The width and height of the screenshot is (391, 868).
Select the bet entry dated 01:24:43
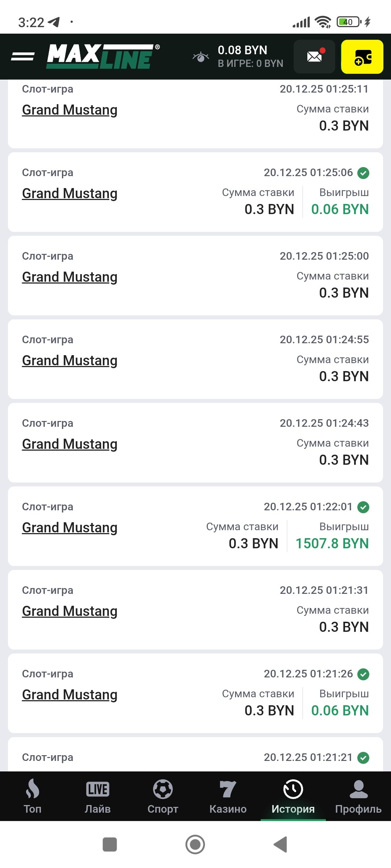(195, 443)
